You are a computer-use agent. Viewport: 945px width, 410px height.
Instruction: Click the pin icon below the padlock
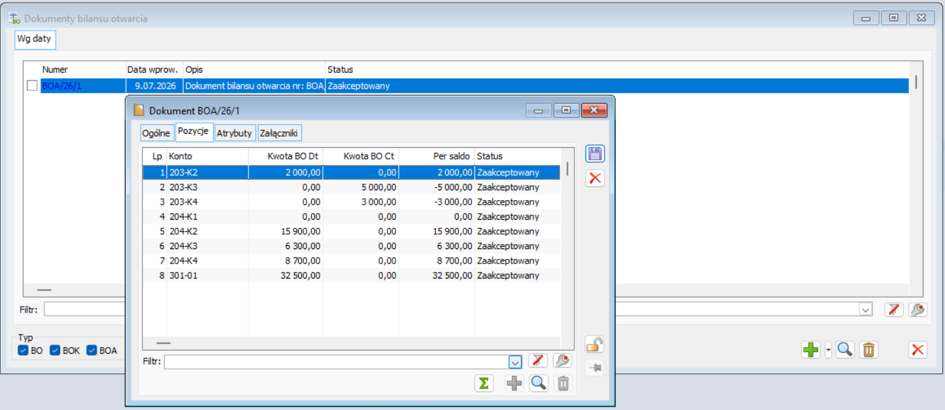click(x=595, y=368)
